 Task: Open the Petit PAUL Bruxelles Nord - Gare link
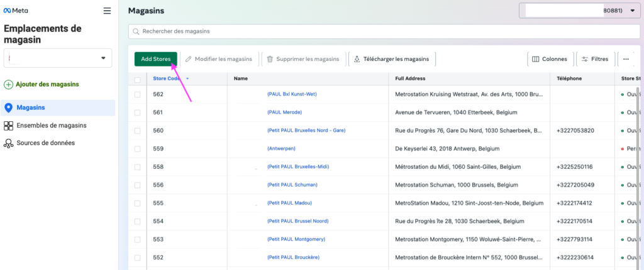(x=306, y=131)
